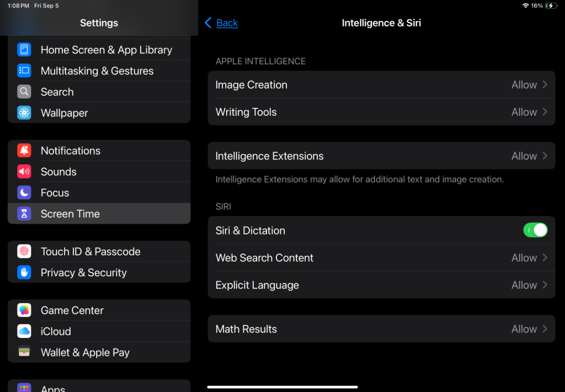Viewport: 565px width, 392px height.
Task: Tap the Wi-Fi status icon
Action: [525, 6]
